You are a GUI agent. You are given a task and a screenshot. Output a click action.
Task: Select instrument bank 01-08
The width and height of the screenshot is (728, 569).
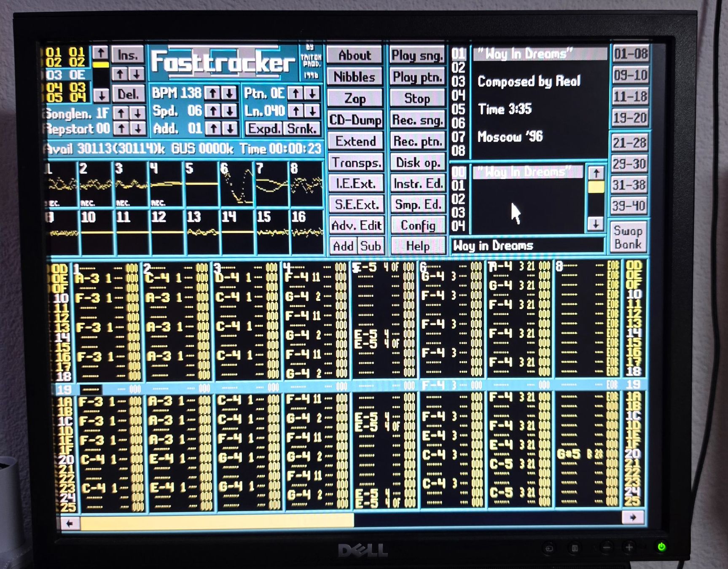pos(631,54)
